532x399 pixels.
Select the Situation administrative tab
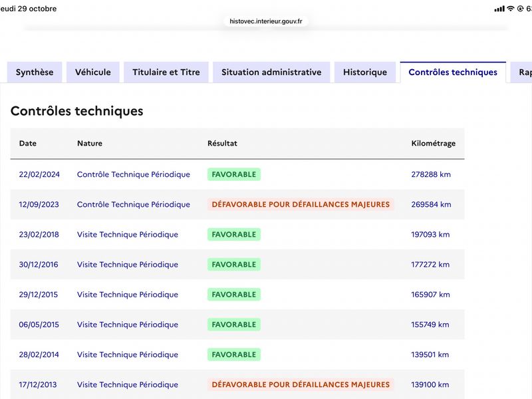[x=271, y=72]
